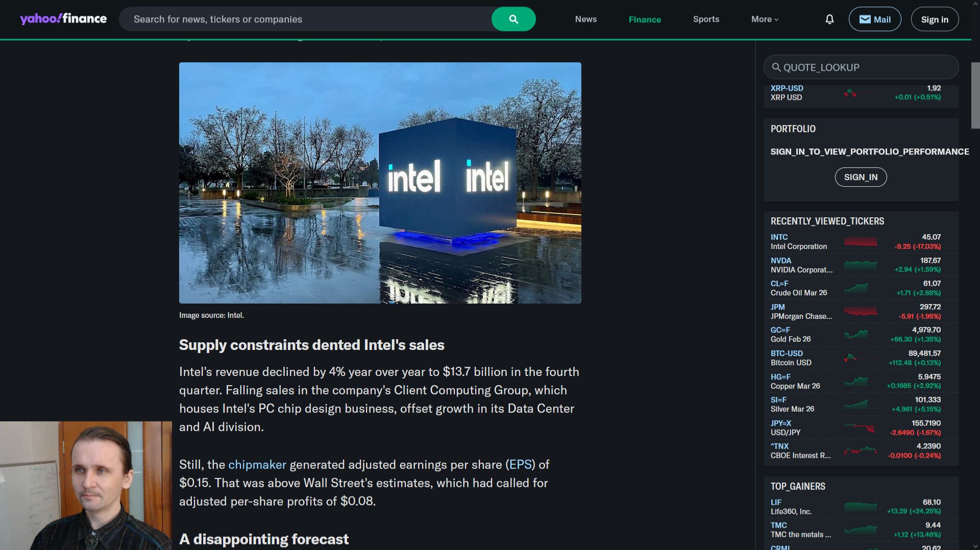Click the magnifier icon in quote lookup
980x550 pixels.
[x=776, y=67]
